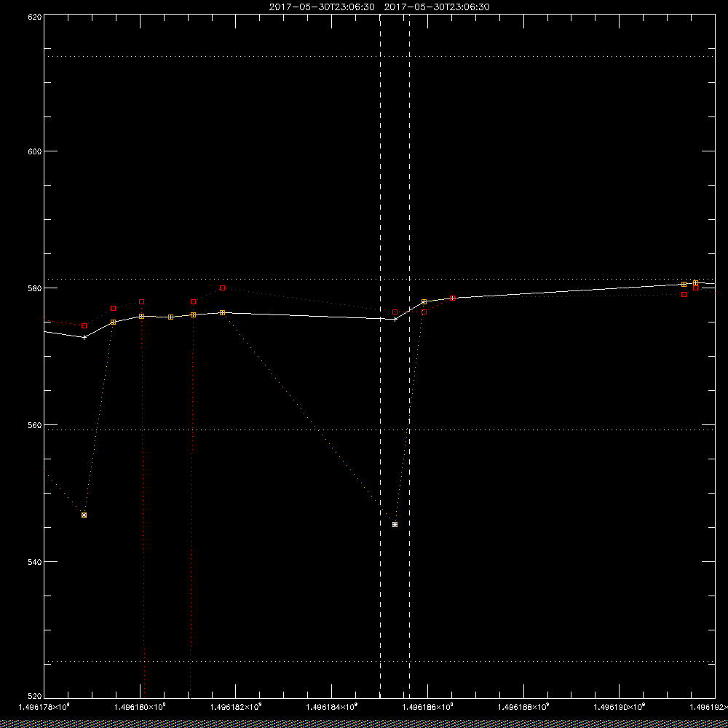Image resolution: width=728 pixels, height=728 pixels.
Task: Click x-axis label 1.496190×10⁹
Action: (x=620, y=707)
